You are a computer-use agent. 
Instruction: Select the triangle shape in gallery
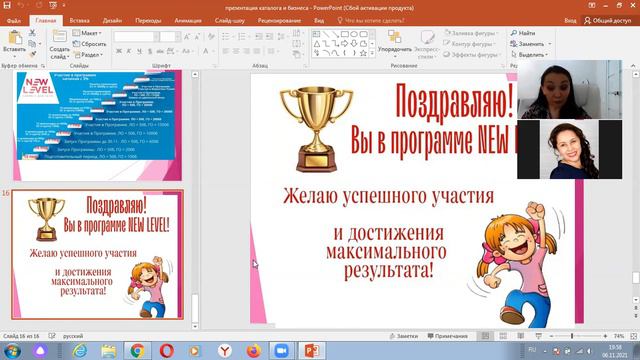coord(317,44)
